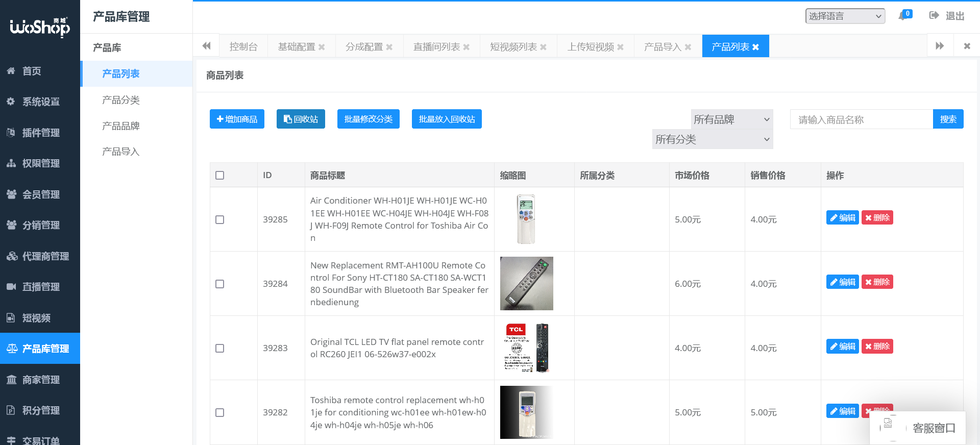The width and height of the screenshot is (980, 445).
Task: Check the box for product 39285
Action: tap(220, 219)
